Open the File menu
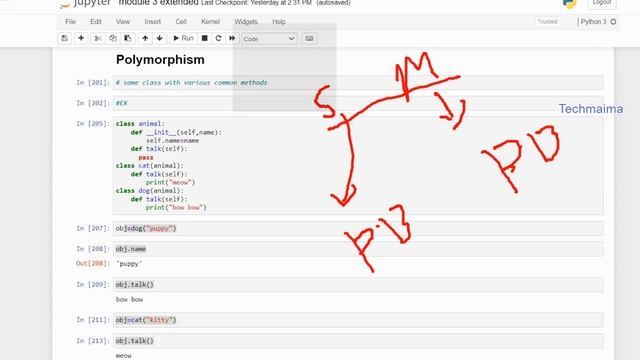Viewport: 640px width, 360px height. [x=70, y=22]
